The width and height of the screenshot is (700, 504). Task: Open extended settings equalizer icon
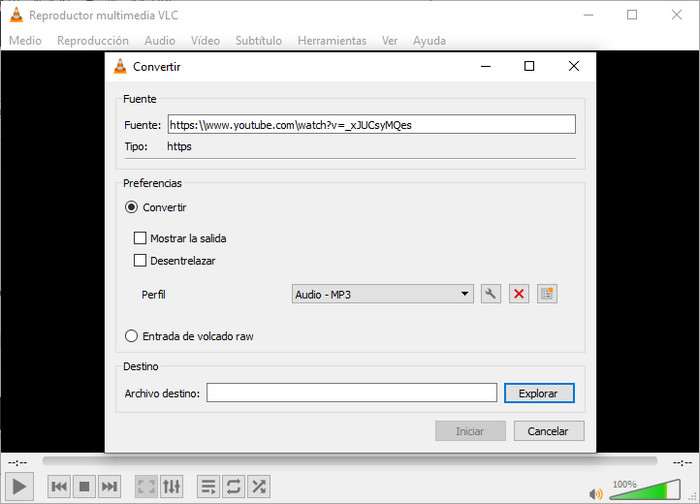[171, 486]
